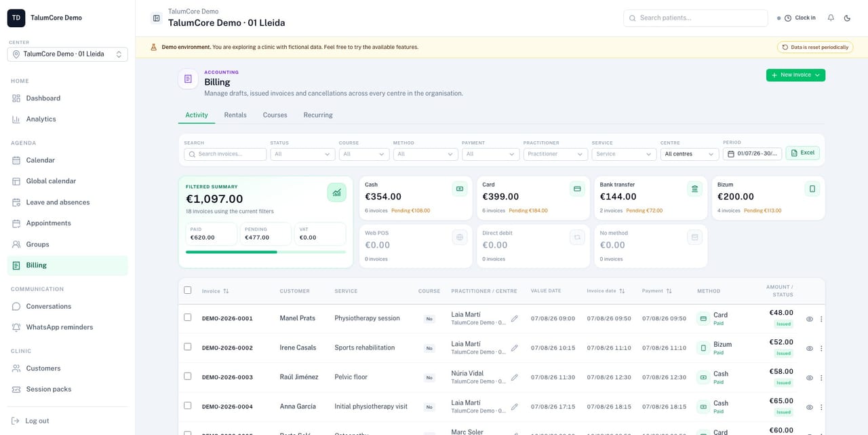868x435 pixels.
Task: View invoice DEMO-2026-0001 eye icon
Action: (809, 319)
